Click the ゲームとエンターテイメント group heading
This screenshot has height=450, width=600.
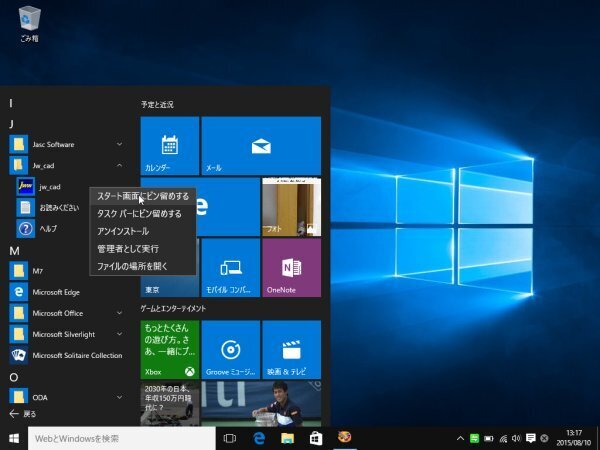(173, 308)
